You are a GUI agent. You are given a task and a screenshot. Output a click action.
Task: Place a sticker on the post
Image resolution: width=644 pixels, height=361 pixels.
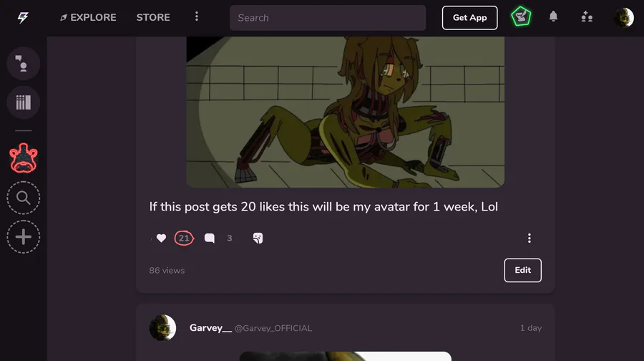(258, 238)
